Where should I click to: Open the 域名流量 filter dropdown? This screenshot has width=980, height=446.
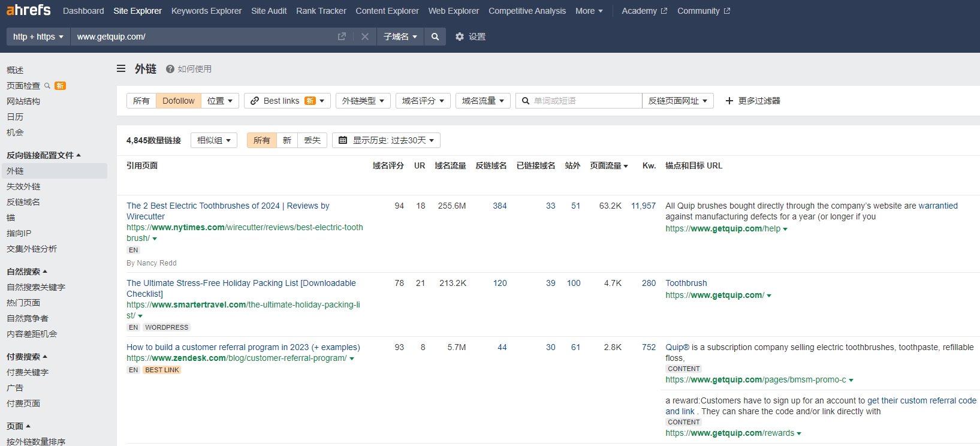[483, 101]
